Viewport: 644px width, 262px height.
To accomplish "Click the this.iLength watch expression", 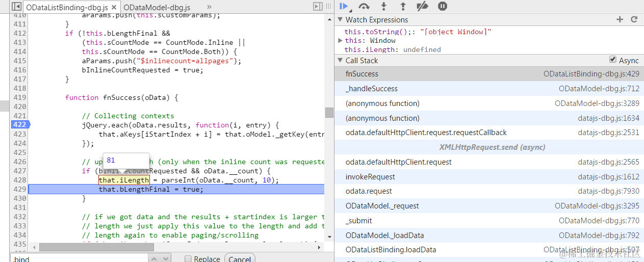I will pos(393,49).
